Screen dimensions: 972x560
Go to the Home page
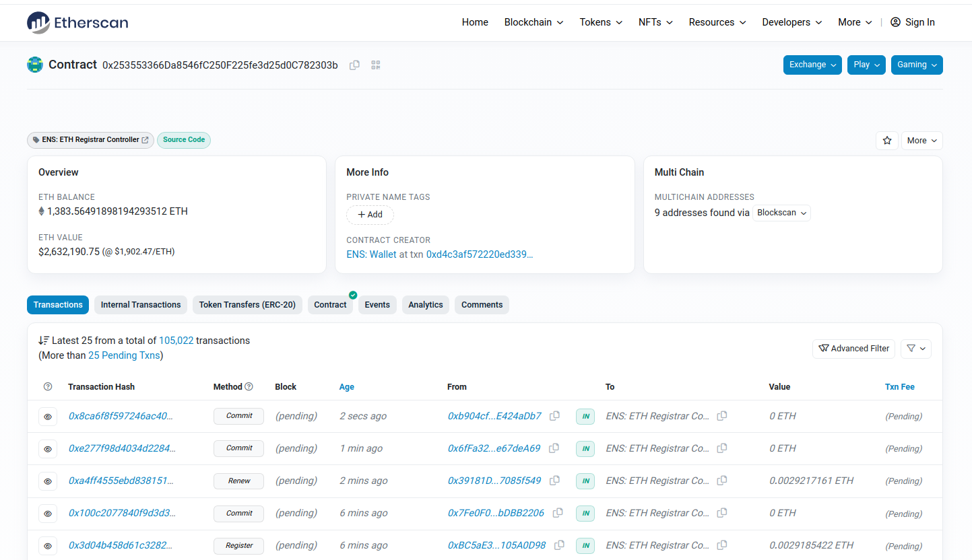point(475,22)
